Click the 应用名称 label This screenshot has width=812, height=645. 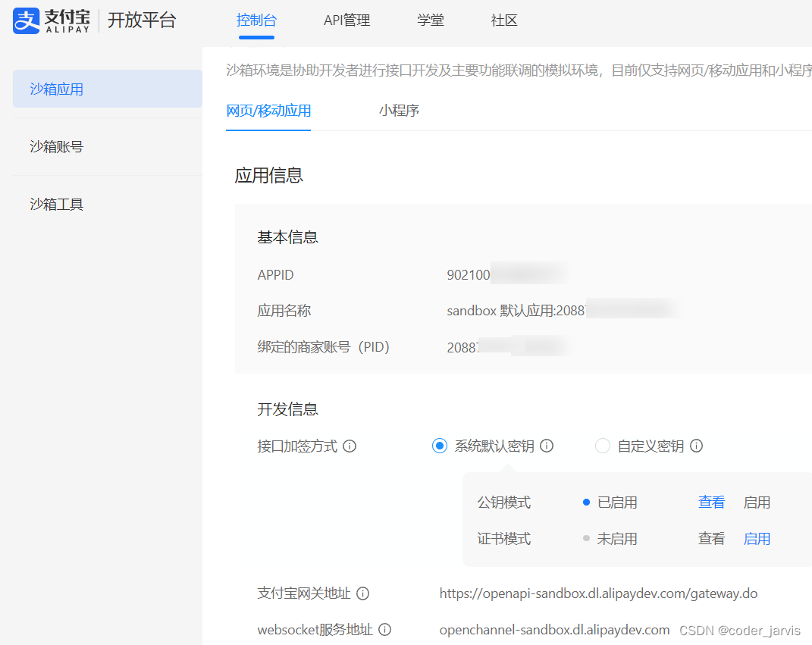[x=284, y=311]
